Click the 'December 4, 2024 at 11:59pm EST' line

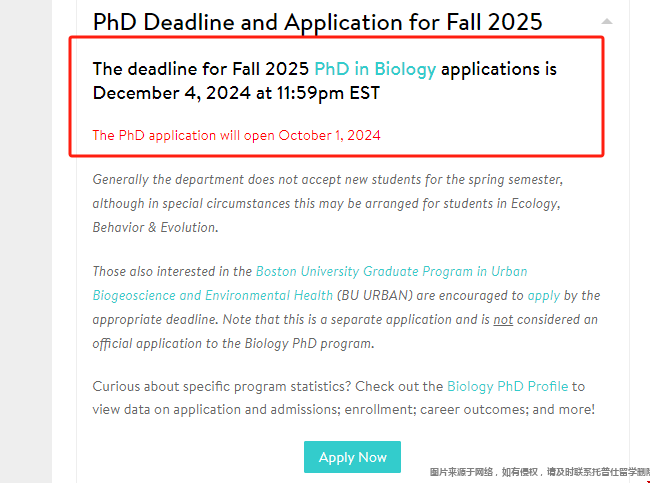pyautogui.click(x=236, y=93)
